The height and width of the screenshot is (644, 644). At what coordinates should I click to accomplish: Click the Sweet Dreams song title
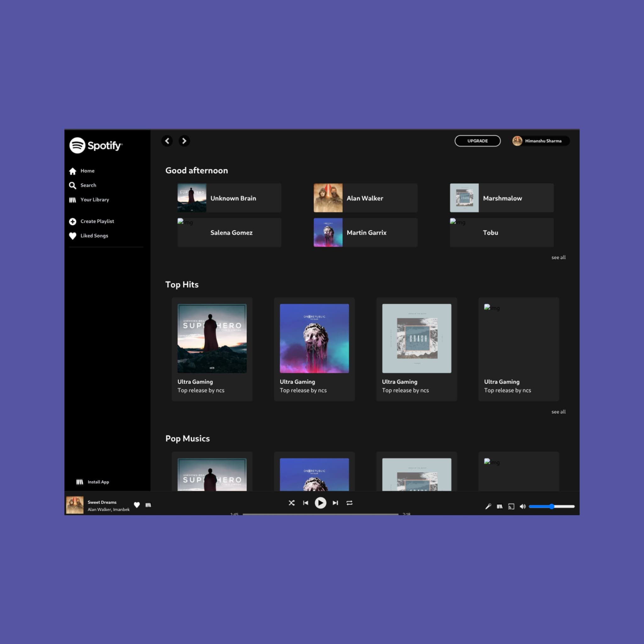[x=102, y=502]
